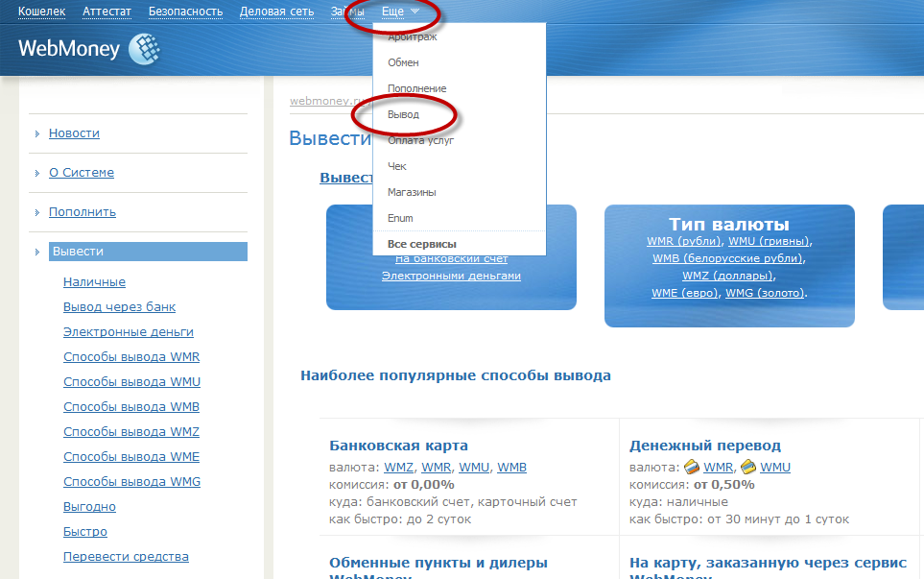Image resolution: width=924 pixels, height=579 pixels.
Task: Click WMU under Банковская карта
Action: [x=474, y=468]
